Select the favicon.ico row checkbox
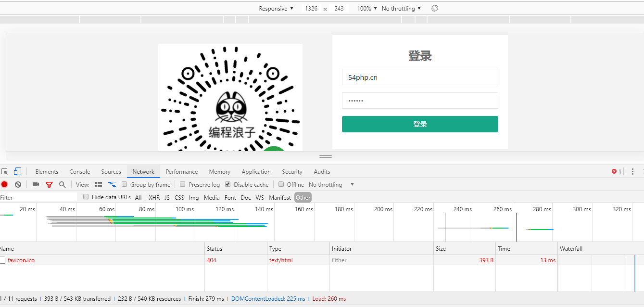Image resolution: width=644 pixels, height=307 pixels. pyautogui.click(x=2, y=260)
